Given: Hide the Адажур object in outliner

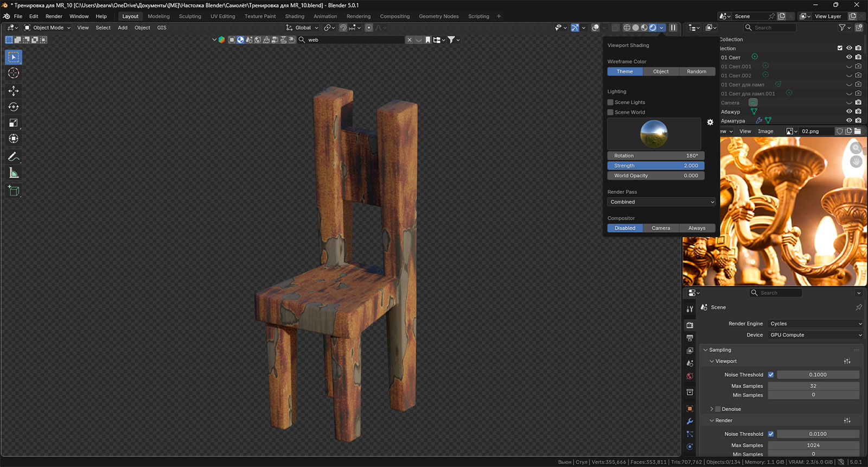Looking at the screenshot, I should pyautogui.click(x=849, y=111).
